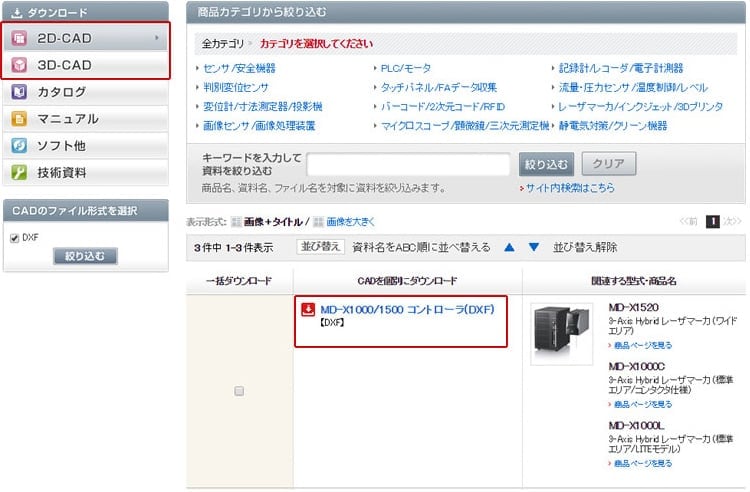The image size is (750, 492).
Task: Select 全カテゴリ breadcrumb item
Action: pos(222,45)
